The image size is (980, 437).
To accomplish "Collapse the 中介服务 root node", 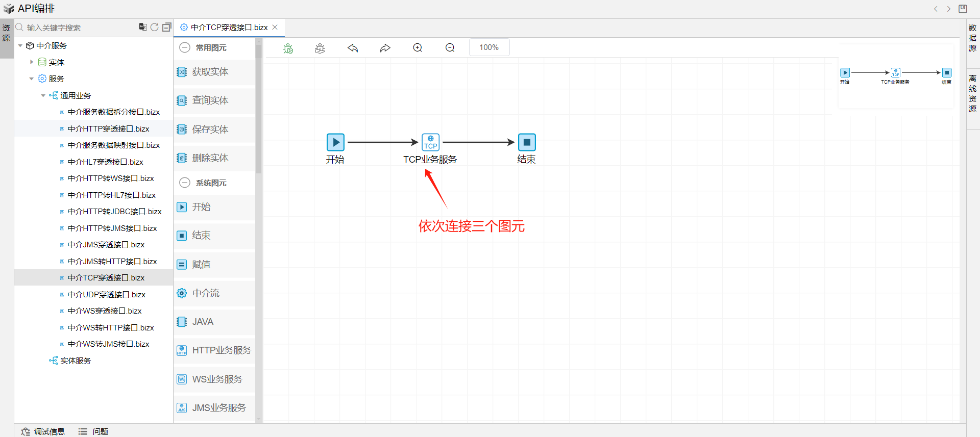I will (20, 46).
